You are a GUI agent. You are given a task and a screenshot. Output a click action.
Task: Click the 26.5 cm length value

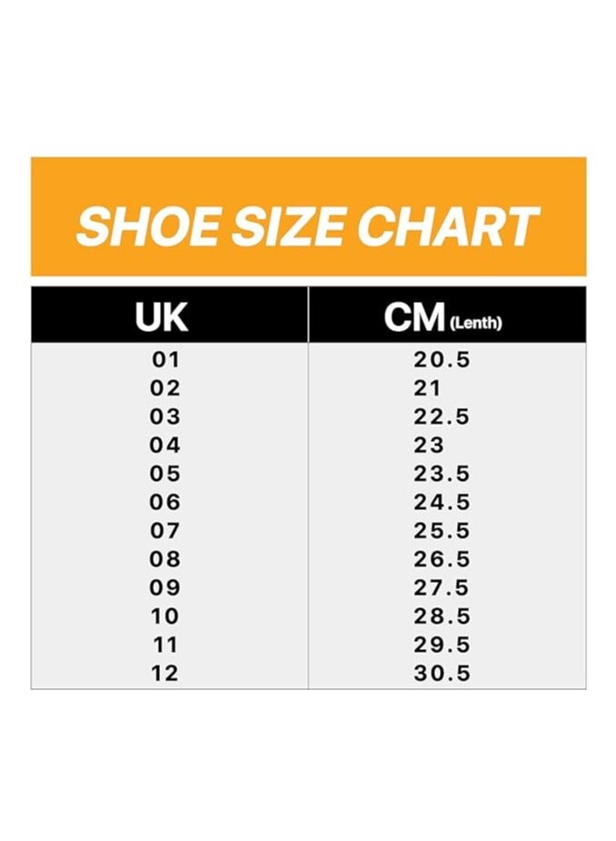click(x=442, y=559)
